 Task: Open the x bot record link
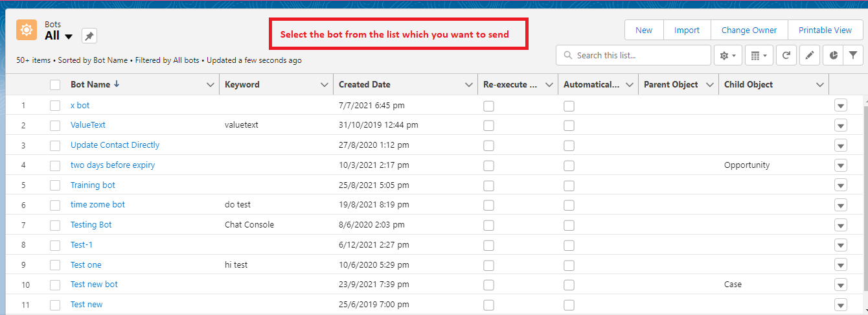(x=80, y=105)
